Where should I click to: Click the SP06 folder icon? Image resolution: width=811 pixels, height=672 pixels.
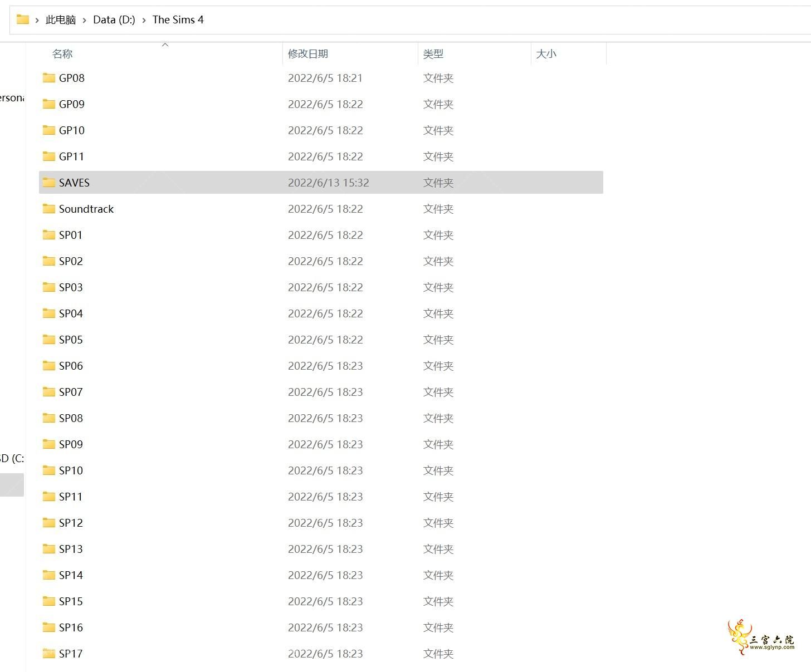(49, 366)
